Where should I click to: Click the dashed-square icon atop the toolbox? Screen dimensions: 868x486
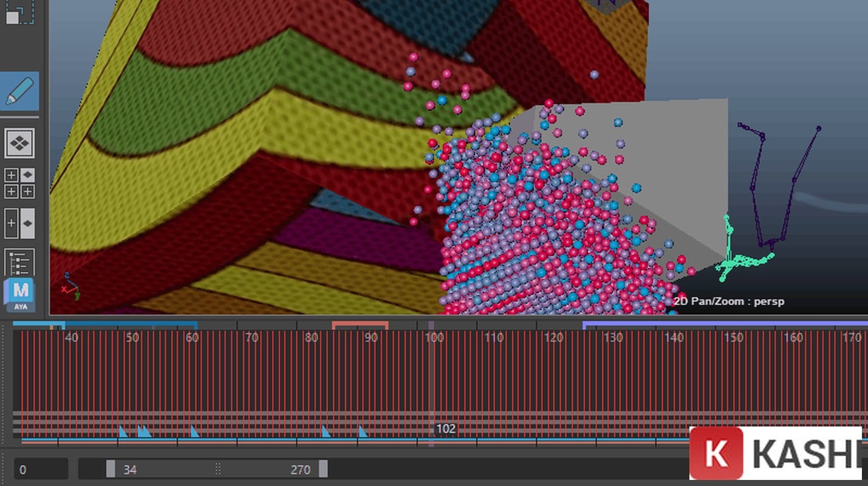18,12
